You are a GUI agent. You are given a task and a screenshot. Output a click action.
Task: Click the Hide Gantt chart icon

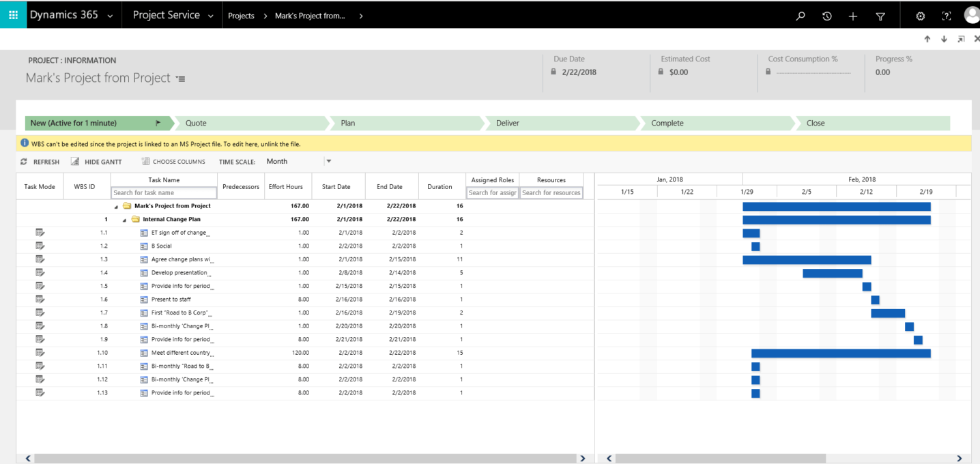[x=76, y=162]
